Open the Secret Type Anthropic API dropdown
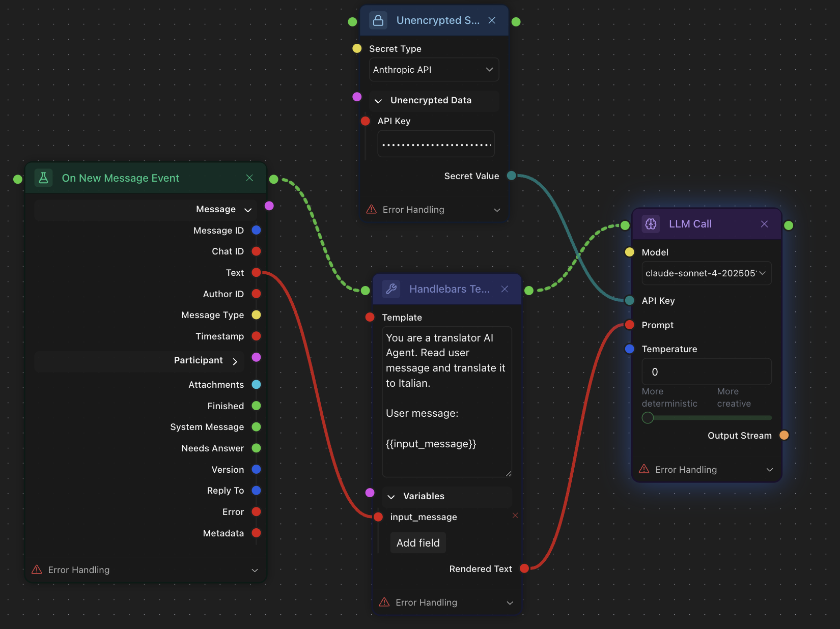The image size is (840, 629). point(434,70)
